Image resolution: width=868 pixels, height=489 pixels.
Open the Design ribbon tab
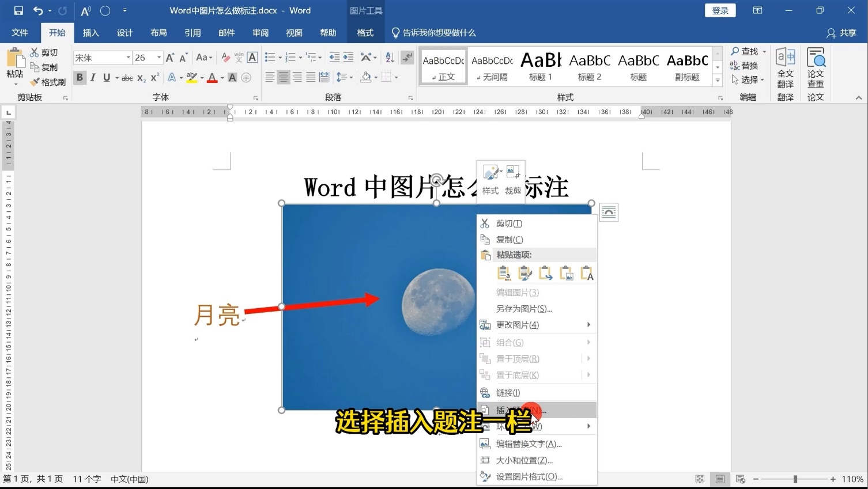(x=125, y=33)
